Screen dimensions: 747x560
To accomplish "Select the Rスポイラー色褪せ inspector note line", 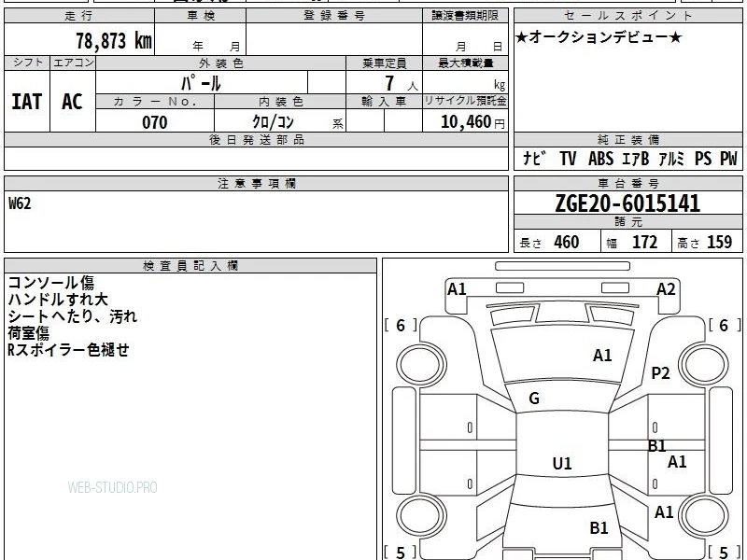I will [68, 350].
